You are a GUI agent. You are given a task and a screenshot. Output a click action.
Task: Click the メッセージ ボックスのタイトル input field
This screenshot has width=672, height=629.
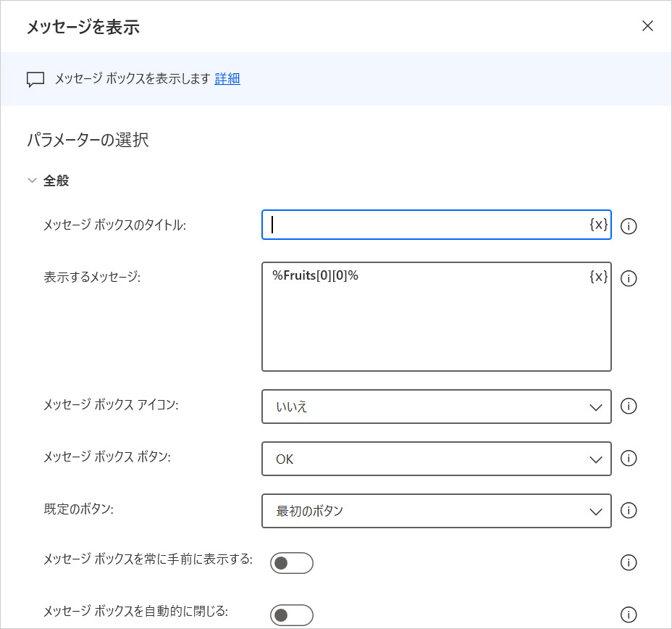pos(427,225)
